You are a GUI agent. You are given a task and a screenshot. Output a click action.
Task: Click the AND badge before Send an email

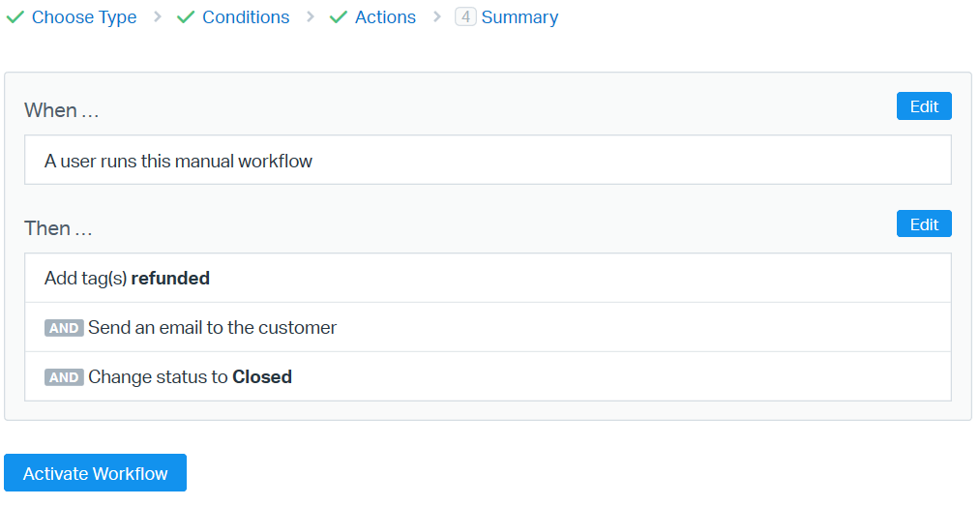click(64, 328)
